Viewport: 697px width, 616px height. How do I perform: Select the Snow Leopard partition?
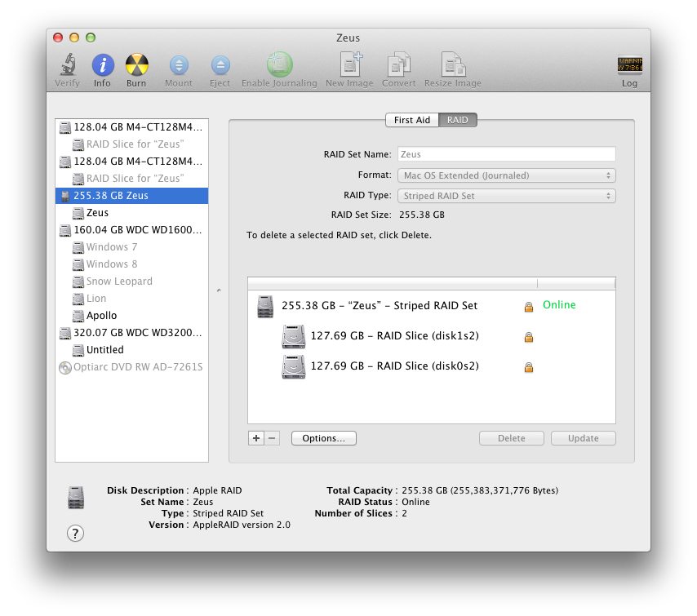point(131,281)
